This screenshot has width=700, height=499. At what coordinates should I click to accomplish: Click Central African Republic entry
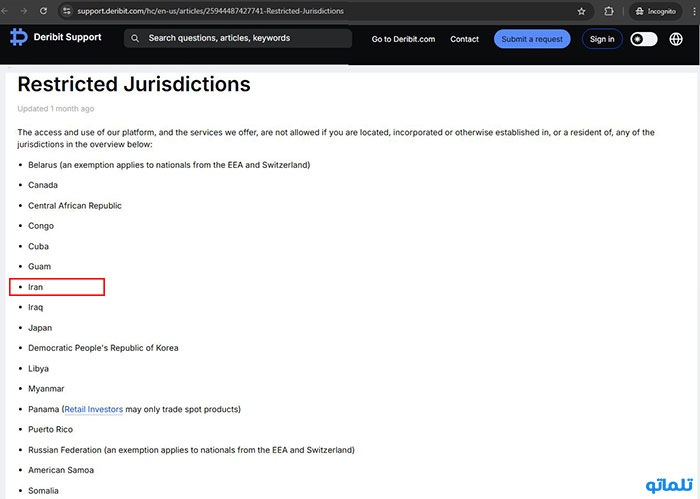(75, 206)
